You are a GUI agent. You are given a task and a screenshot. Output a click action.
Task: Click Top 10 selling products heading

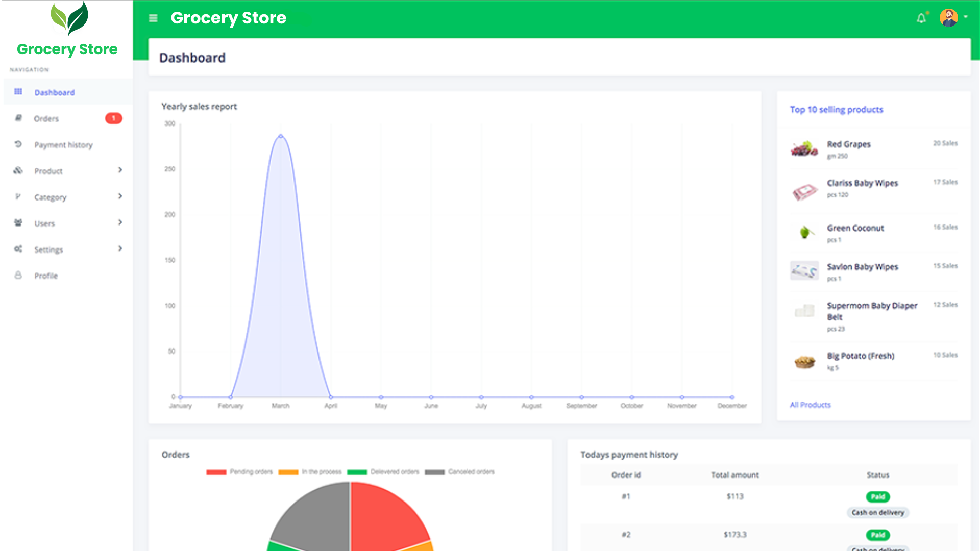coord(836,110)
